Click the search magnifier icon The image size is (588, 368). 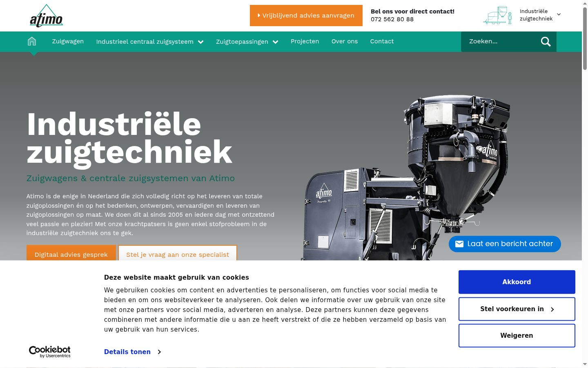[x=546, y=42]
